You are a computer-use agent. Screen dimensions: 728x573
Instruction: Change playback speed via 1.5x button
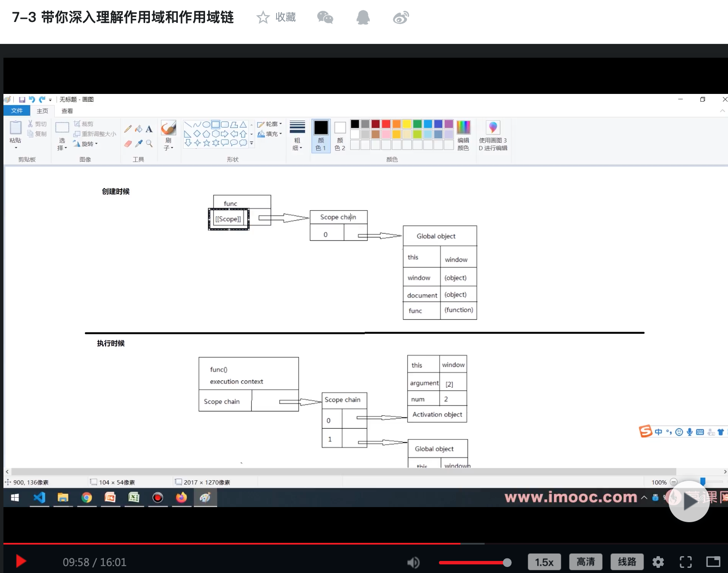544,562
